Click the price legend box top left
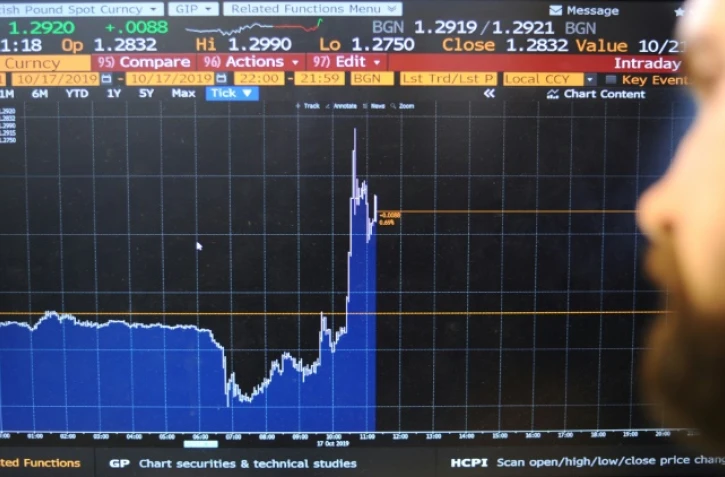 pyautogui.click(x=8, y=125)
